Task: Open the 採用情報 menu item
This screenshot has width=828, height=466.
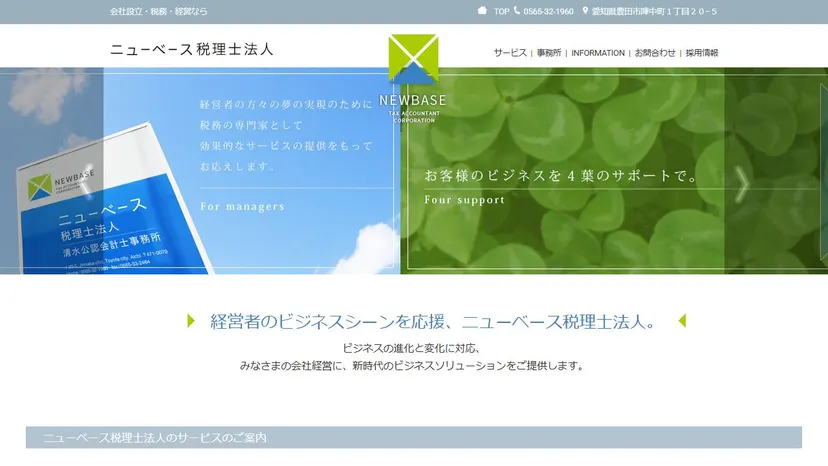Action: 702,53
